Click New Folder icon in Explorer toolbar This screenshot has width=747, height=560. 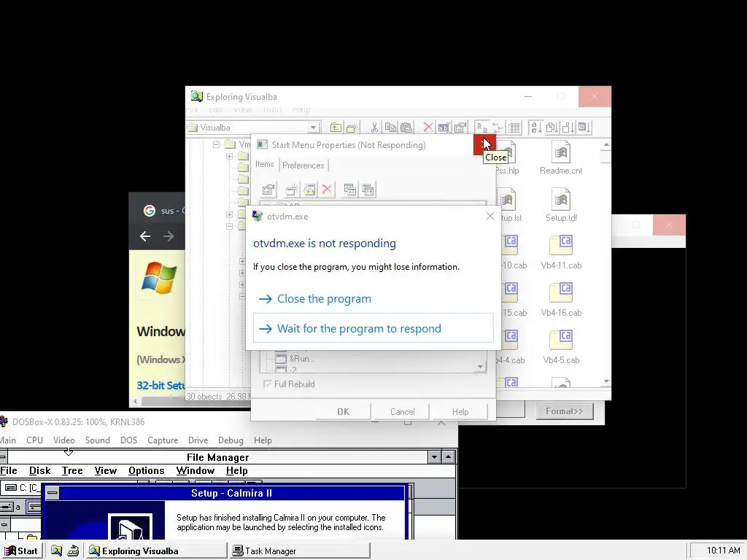pyautogui.click(x=352, y=128)
